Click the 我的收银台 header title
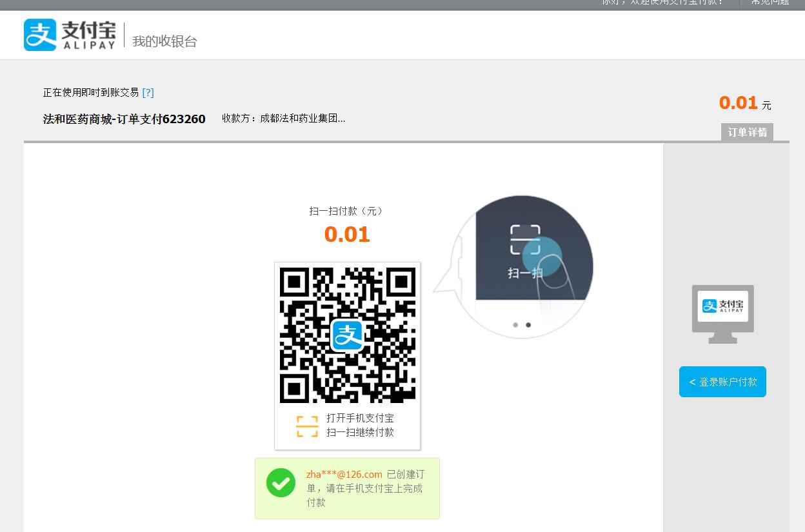 click(x=164, y=41)
